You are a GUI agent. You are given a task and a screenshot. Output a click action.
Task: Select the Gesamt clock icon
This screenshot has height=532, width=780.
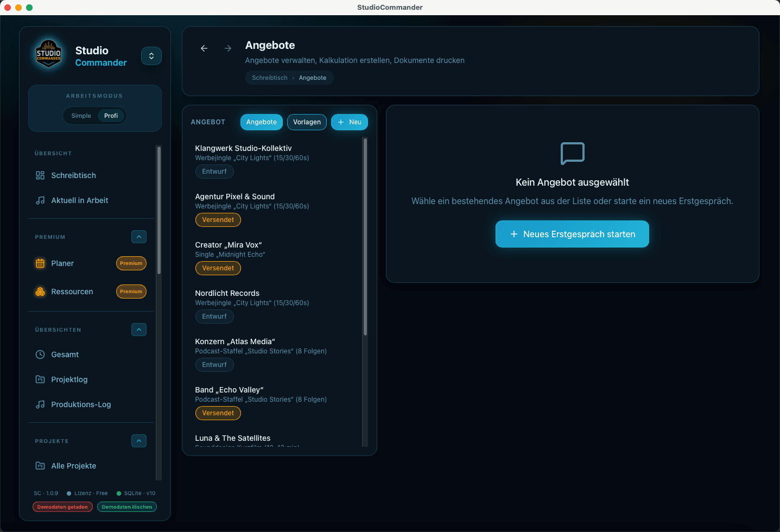click(x=40, y=354)
